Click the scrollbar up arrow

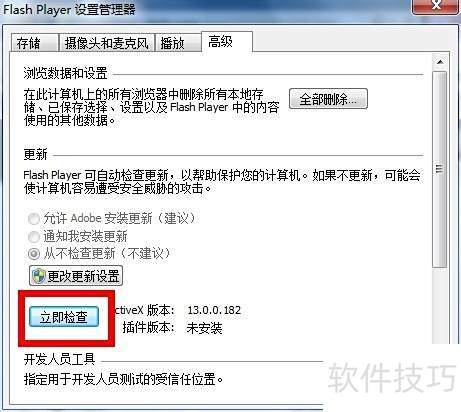(x=440, y=62)
